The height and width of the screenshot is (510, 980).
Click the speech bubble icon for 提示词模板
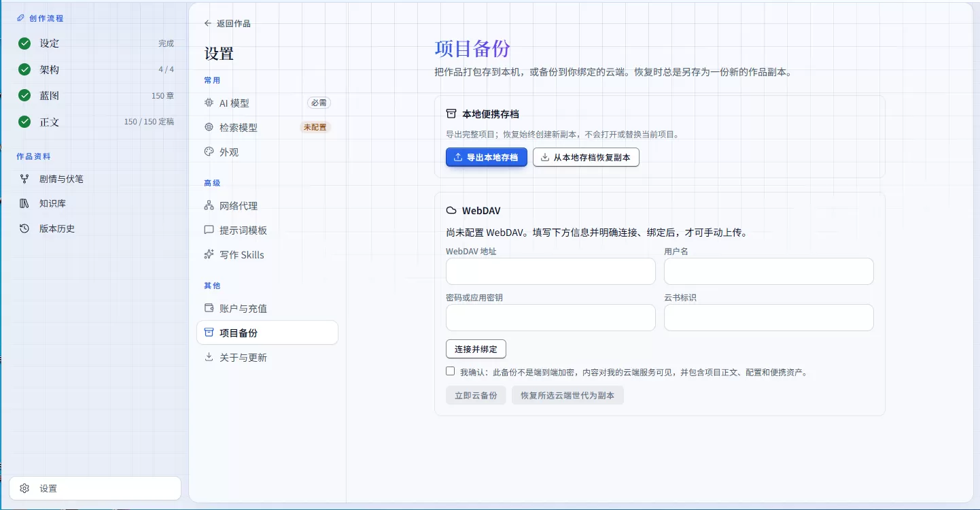point(209,230)
